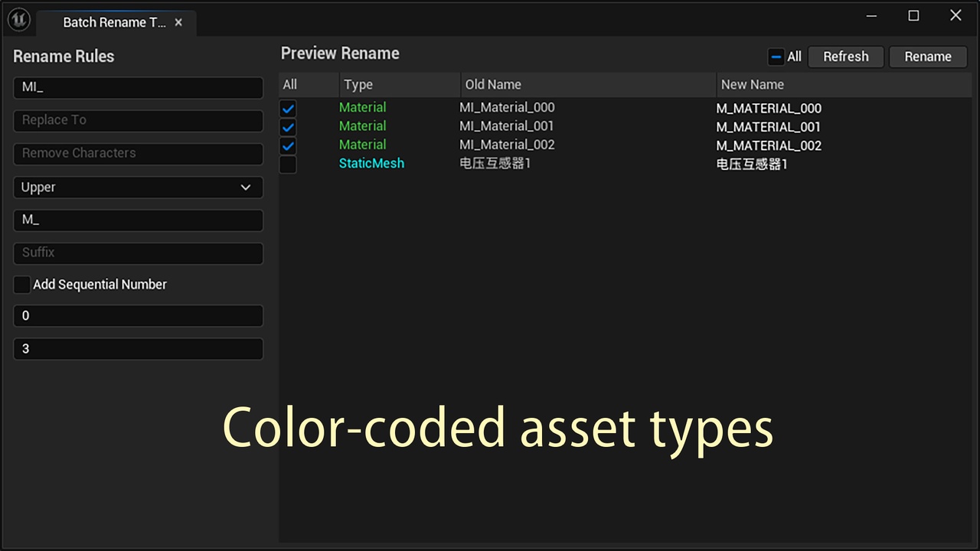The width and height of the screenshot is (980, 551).
Task: Click the All column header
Action: click(309, 85)
